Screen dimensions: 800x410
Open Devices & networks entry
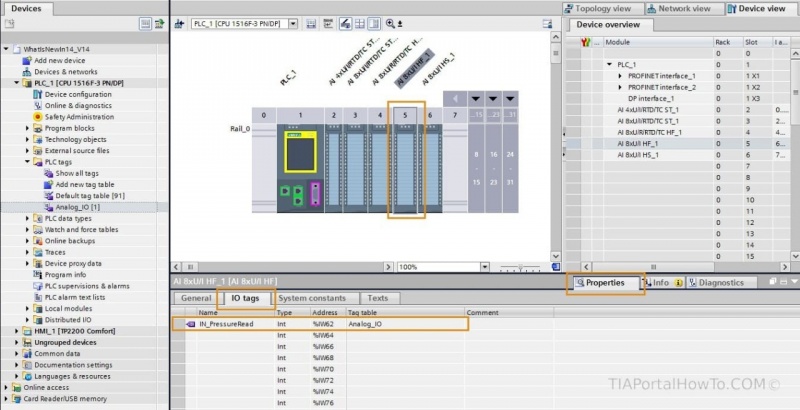pyautogui.click(x=65, y=72)
